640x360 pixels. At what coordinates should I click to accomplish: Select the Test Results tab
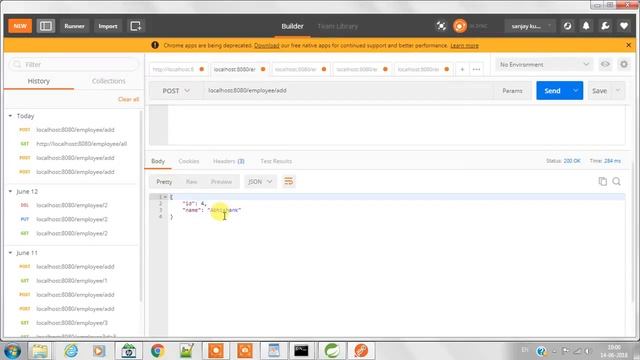[276, 161]
